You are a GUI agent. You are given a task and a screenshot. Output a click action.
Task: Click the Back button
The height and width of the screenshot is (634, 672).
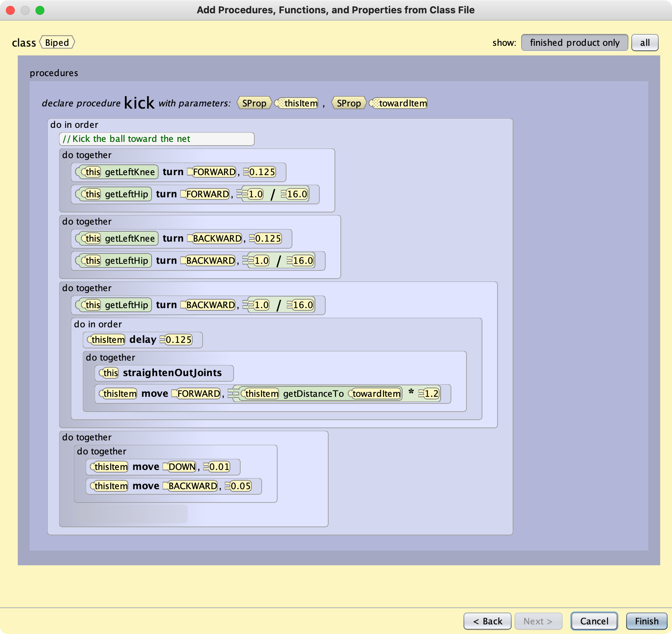pyautogui.click(x=487, y=621)
